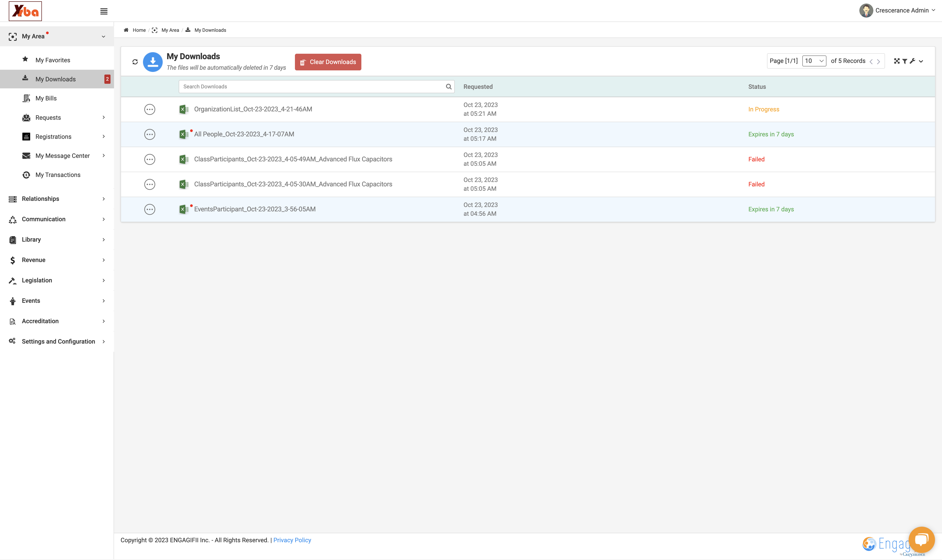Expand the toolbar options chevron

pyautogui.click(x=921, y=62)
